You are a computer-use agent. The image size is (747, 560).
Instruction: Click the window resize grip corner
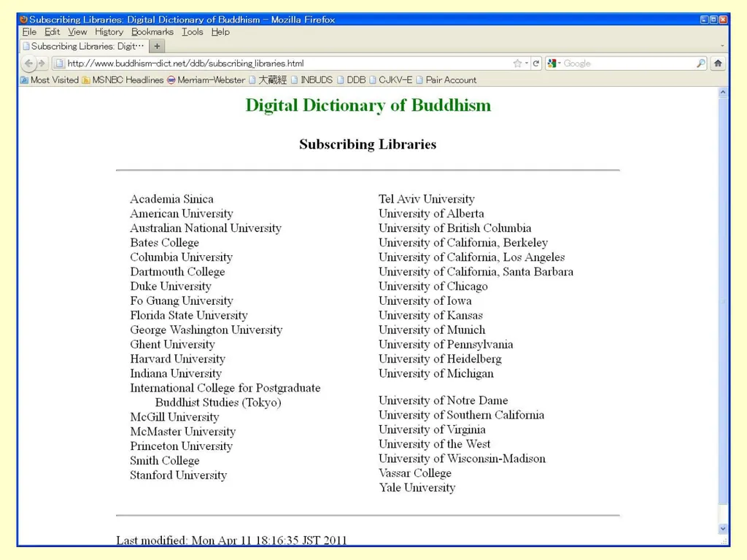click(724, 542)
